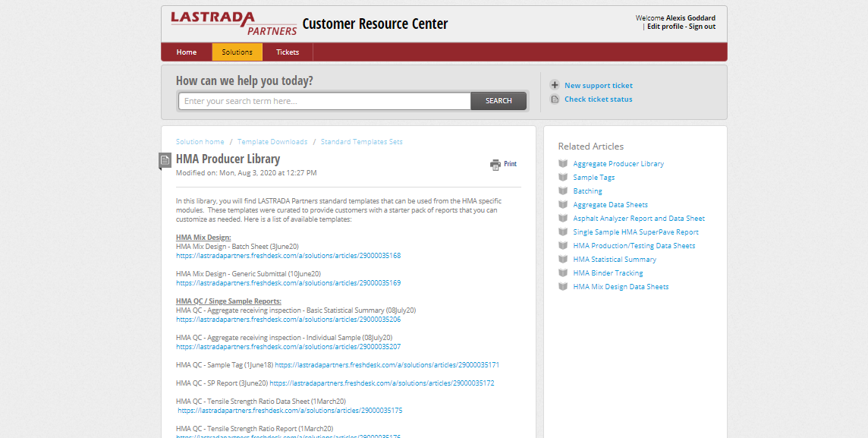Click the printer icon
This screenshot has width=868, height=438.
coord(495,165)
